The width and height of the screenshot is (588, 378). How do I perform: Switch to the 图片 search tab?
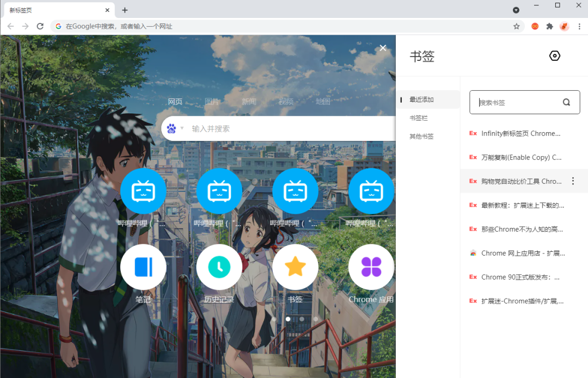tap(212, 101)
